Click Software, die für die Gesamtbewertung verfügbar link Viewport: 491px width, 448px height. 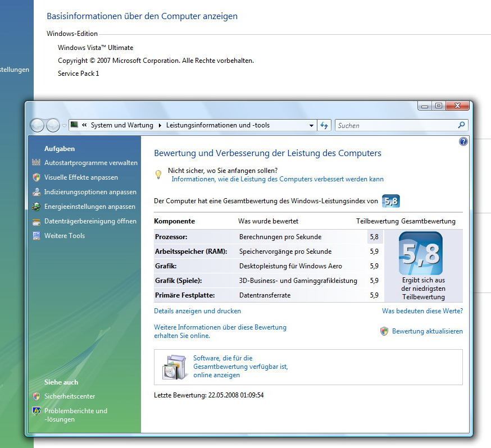coord(240,367)
